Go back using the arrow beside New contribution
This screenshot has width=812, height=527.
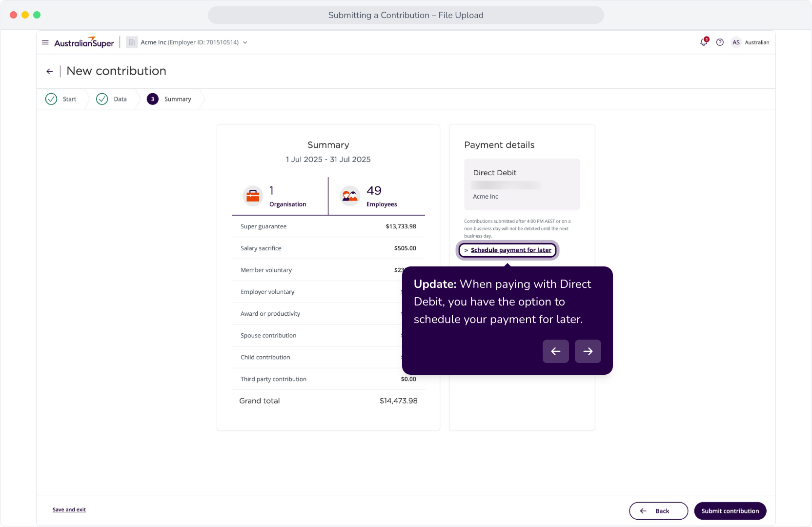(50, 71)
